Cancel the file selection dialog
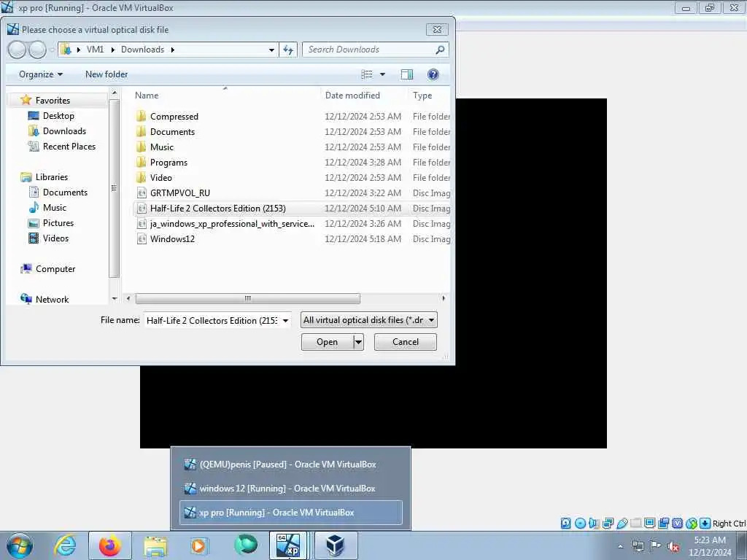The image size is (747, 560). tap(406, 342)
